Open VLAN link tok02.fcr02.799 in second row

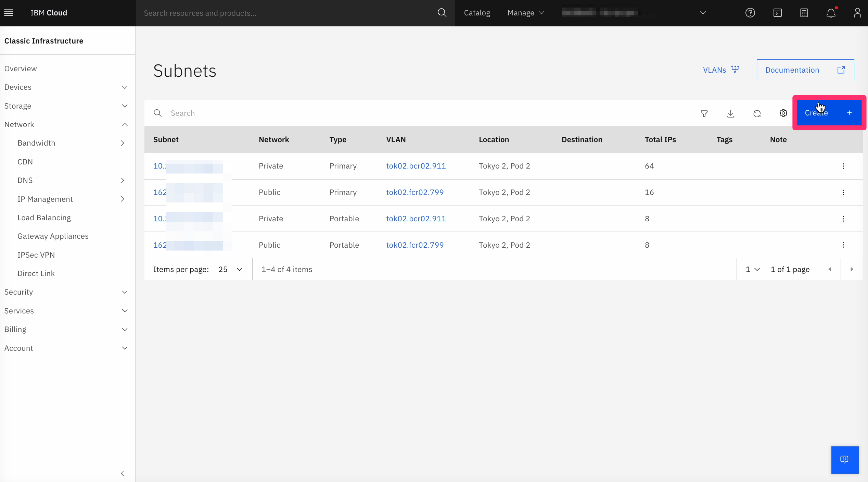click(x=415, y=193)
